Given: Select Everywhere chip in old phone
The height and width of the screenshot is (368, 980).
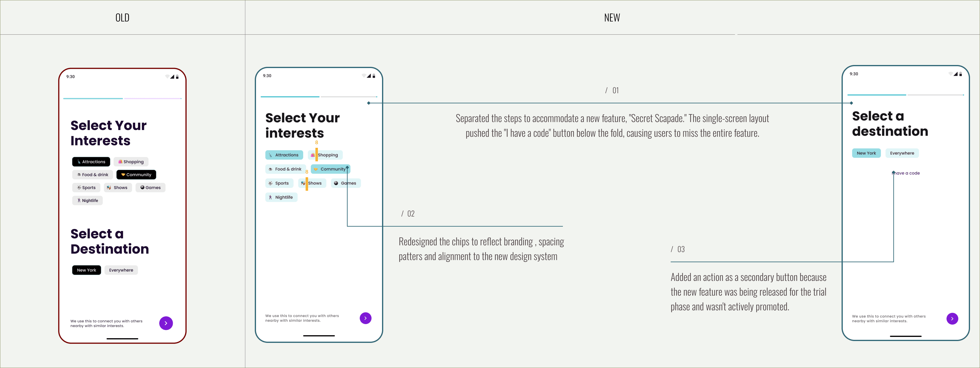Looking at the screenshot, I should (x=121, y=270).
